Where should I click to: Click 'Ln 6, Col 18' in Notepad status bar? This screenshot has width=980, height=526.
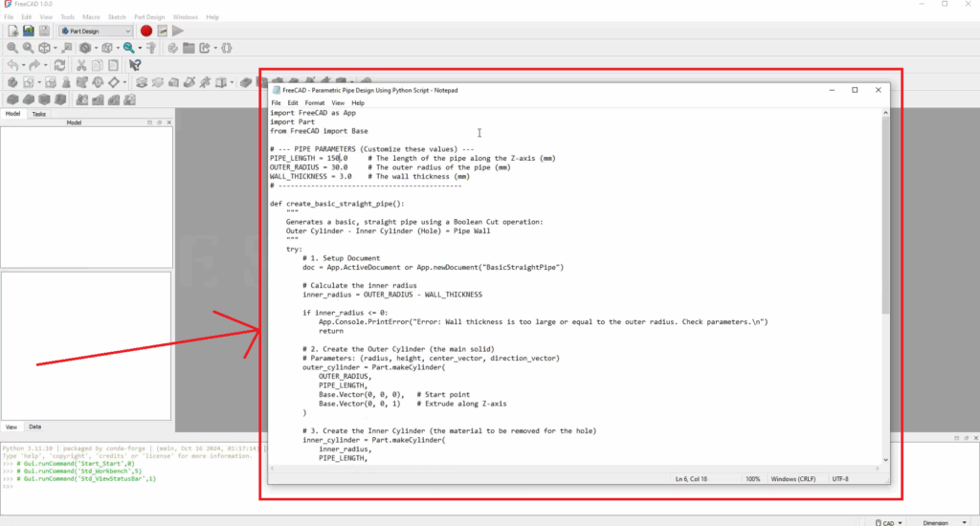tap(691, 479)
